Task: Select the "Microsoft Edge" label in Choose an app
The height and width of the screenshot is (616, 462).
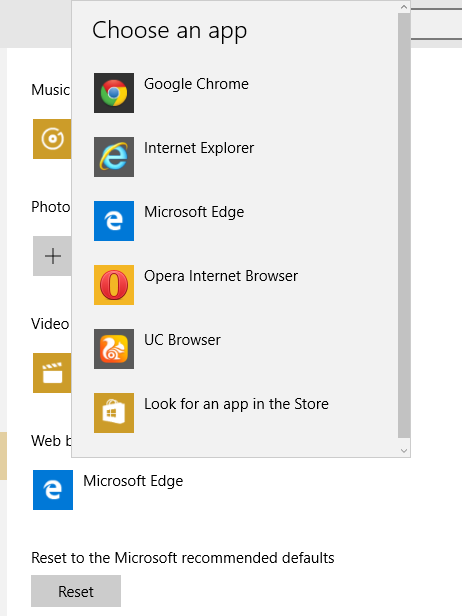Action: tap(194, 213)
